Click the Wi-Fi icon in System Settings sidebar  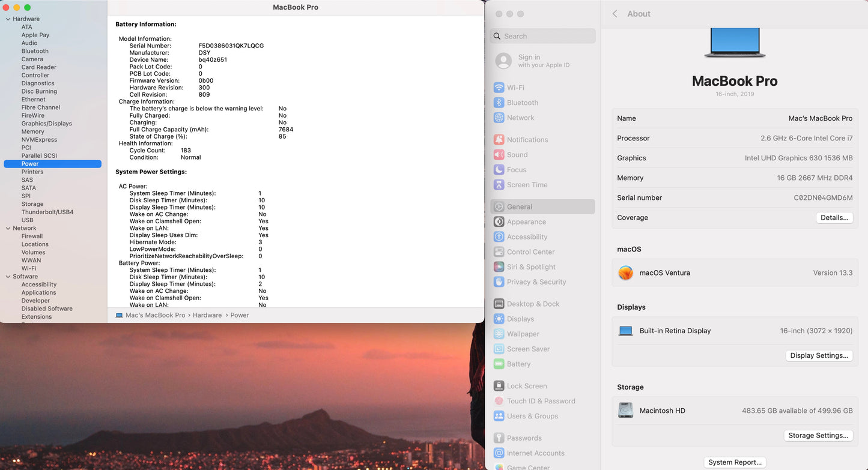point(499,88)
